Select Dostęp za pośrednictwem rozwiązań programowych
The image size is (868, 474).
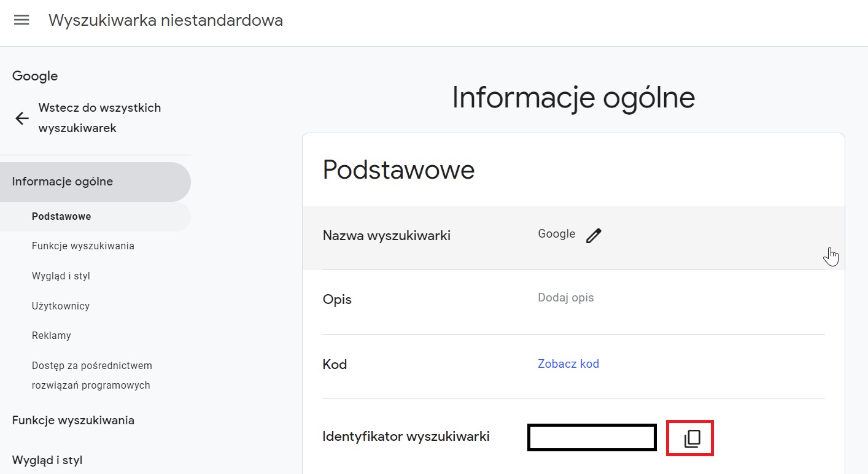click(x=91, y=375)
